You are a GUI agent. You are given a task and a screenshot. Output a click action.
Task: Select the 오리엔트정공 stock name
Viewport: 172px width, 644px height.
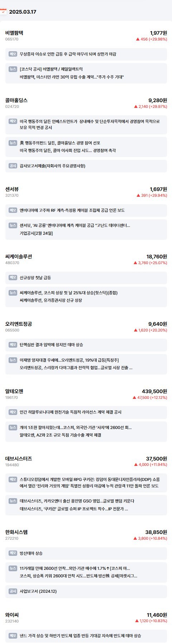point(19,324)
